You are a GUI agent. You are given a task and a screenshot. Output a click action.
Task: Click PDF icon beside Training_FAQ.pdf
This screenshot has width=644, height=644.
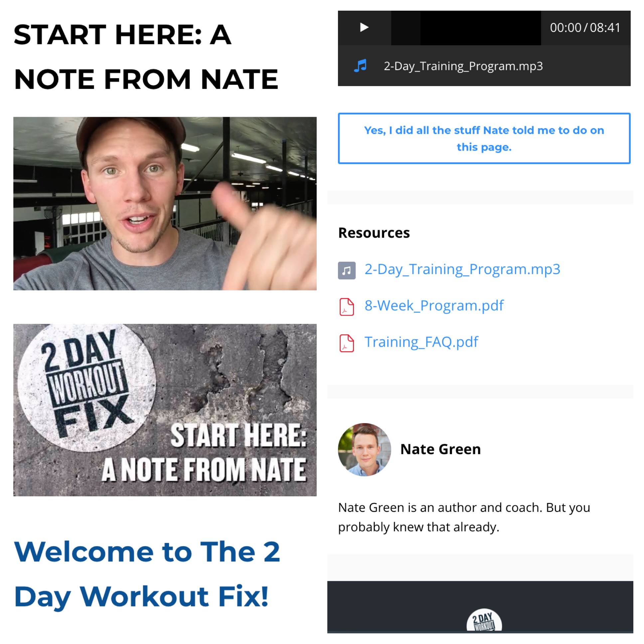click(x=347, y=343)
